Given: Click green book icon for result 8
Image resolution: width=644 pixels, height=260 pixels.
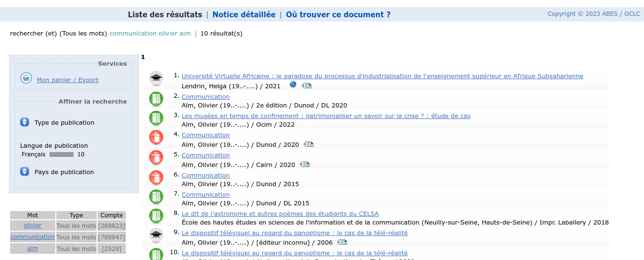Looking at the screenshot, I should point(156,216).
